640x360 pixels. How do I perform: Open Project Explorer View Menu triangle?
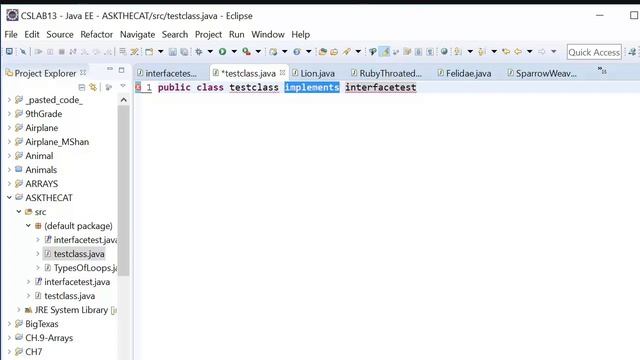tap(123, 86)
